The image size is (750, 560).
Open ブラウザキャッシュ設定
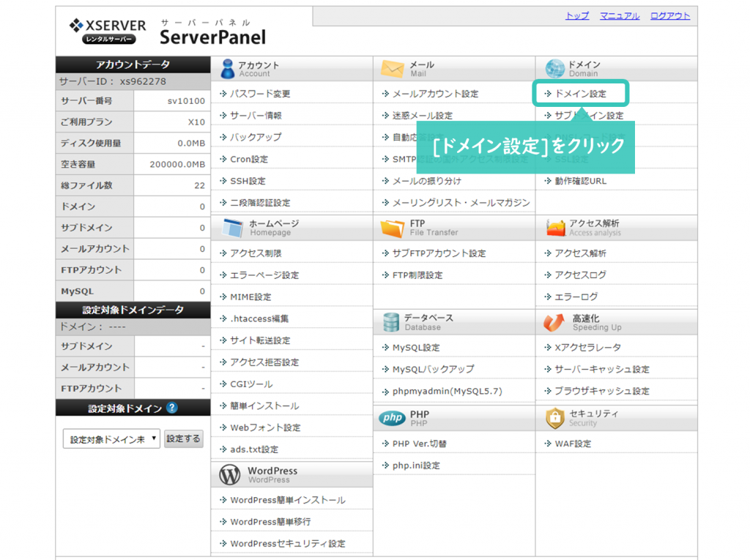pyautogui.click(x=602, y=391)
